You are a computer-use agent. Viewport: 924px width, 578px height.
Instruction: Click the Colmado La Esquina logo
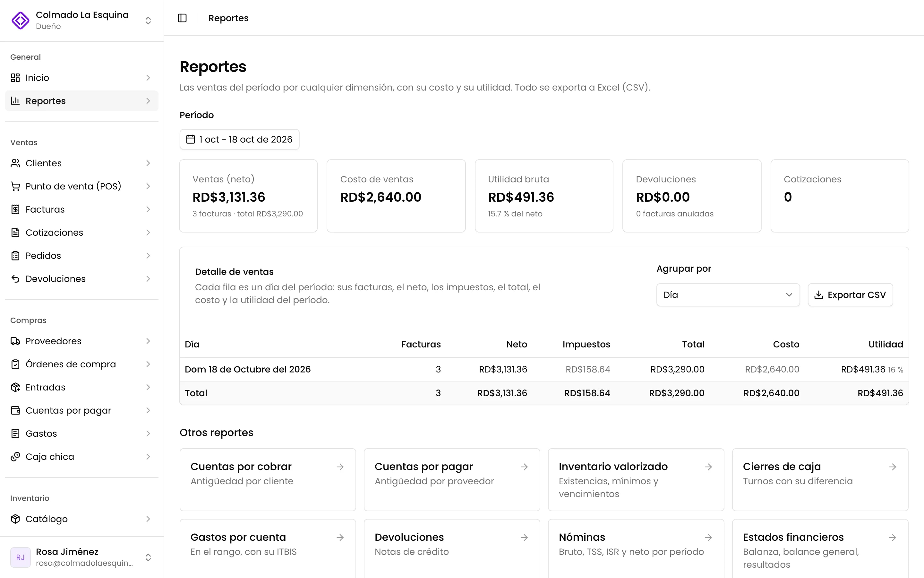pos(20,20)
